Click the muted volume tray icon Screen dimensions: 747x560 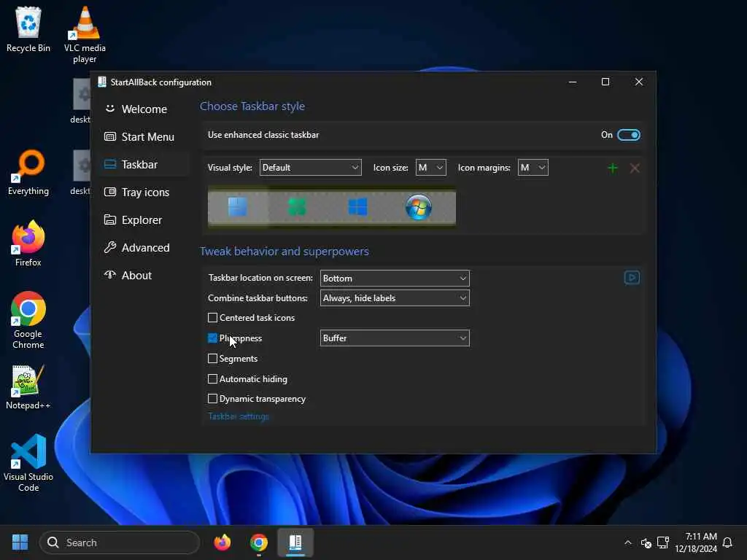[x=646, y=542]
